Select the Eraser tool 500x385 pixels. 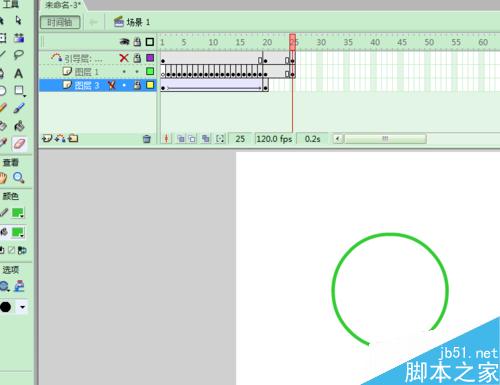(x=19, y=144)
